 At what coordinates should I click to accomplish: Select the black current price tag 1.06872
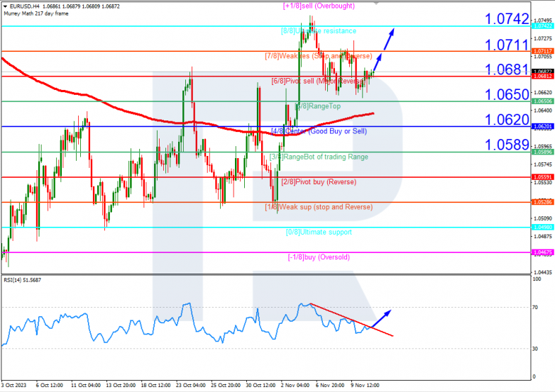[x=543, y=72]
